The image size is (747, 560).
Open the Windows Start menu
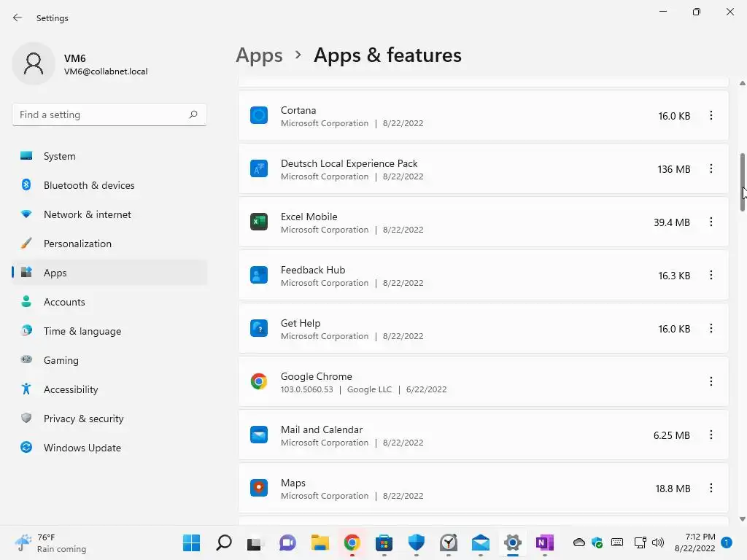[192, 542]
